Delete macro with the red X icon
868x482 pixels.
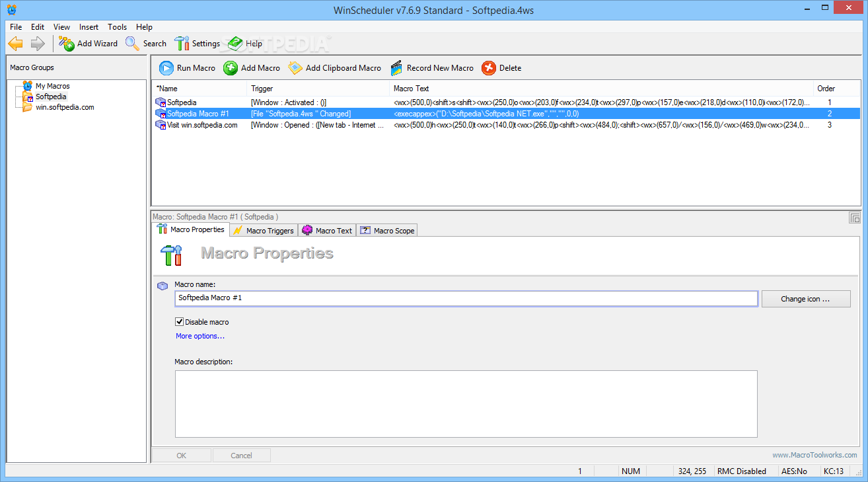[489, 68]
